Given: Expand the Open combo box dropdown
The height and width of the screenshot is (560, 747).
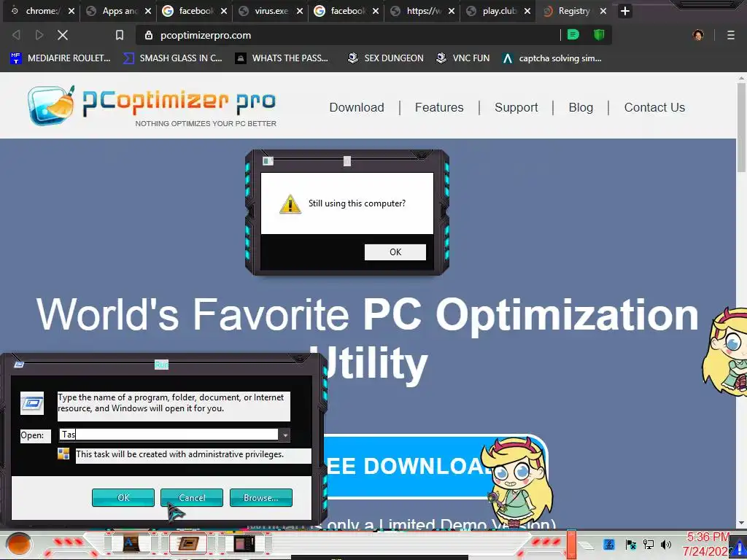Looking at the screenshot, I should (285, 435).
